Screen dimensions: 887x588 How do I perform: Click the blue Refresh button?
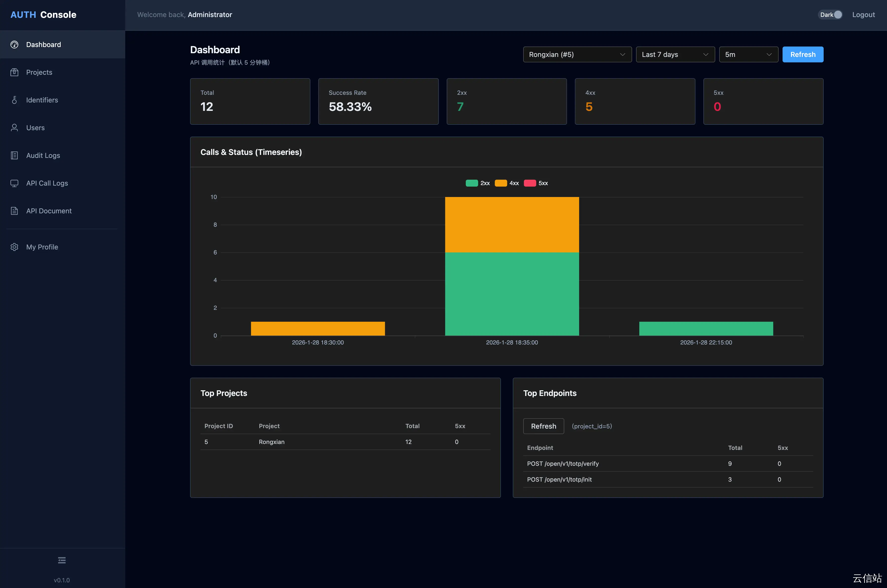click(x=803, y=55)
